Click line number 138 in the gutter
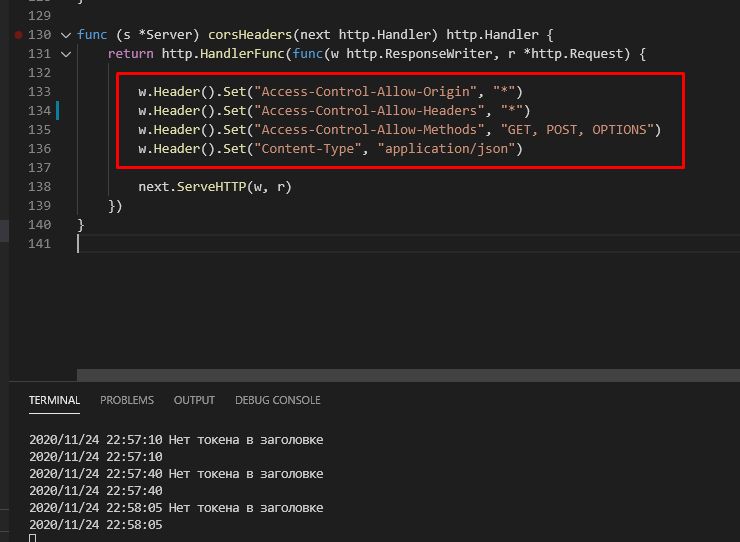This screenshot has width=740, height=542. point(40,187)
